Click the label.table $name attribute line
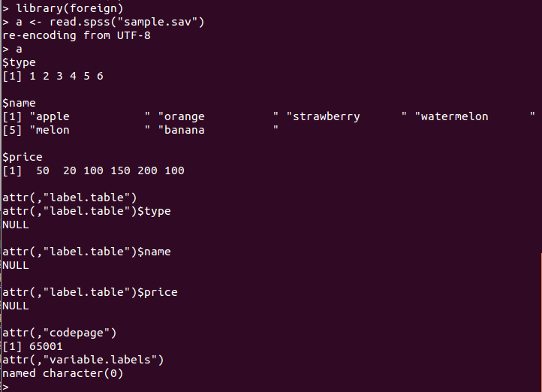542x392 pixels. click(87, 252)
